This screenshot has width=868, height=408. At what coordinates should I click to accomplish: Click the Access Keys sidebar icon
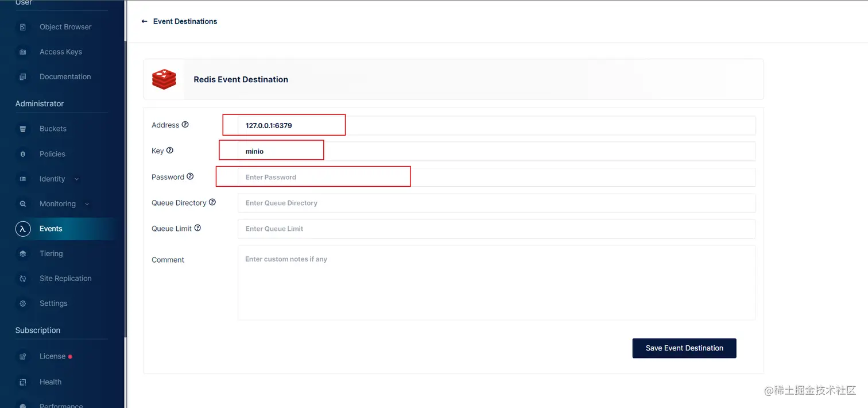click(x=23, y=52)
